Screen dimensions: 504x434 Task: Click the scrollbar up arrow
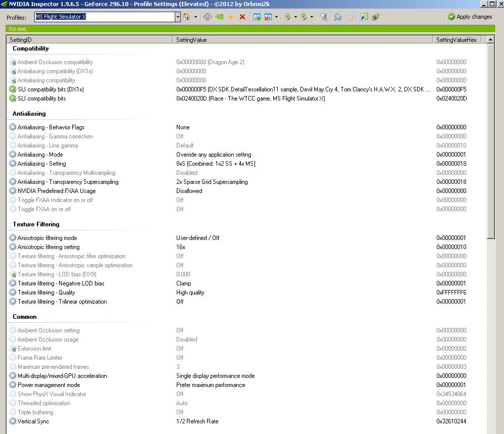490,39
